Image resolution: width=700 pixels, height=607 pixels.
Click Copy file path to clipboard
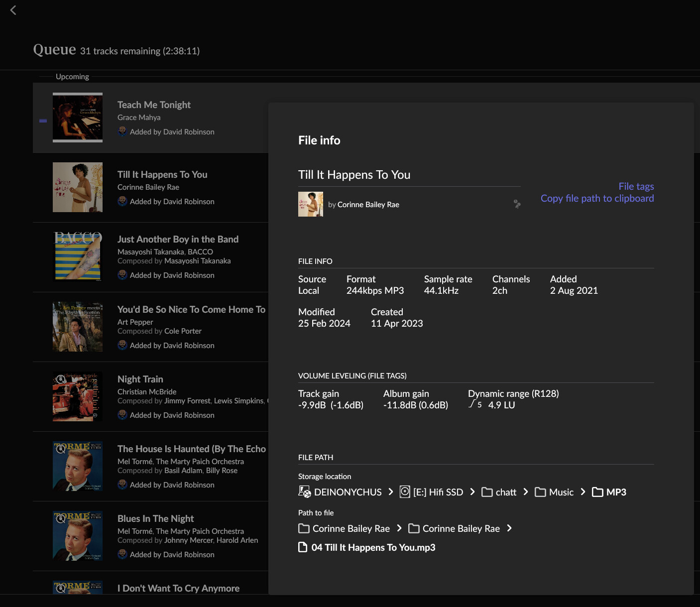click(597, 198)
